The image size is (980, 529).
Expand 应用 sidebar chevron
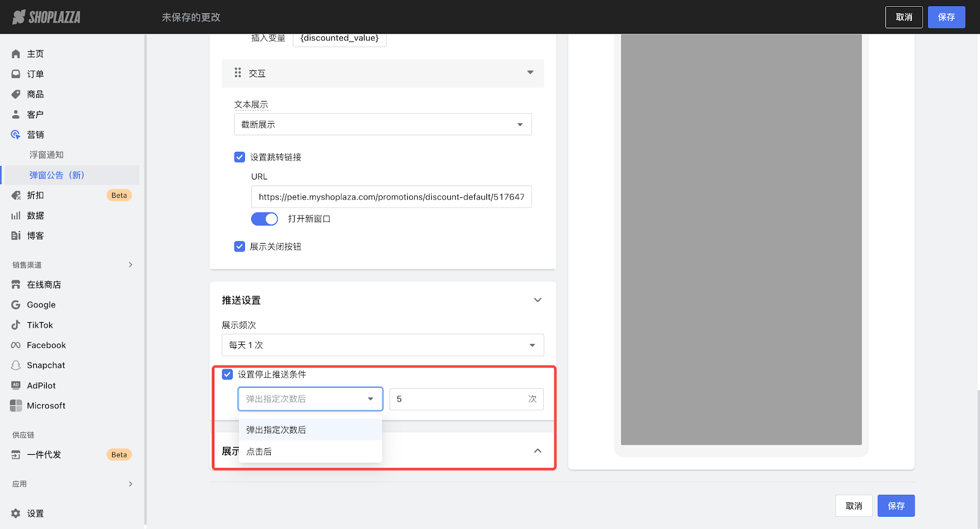point(130,484)
